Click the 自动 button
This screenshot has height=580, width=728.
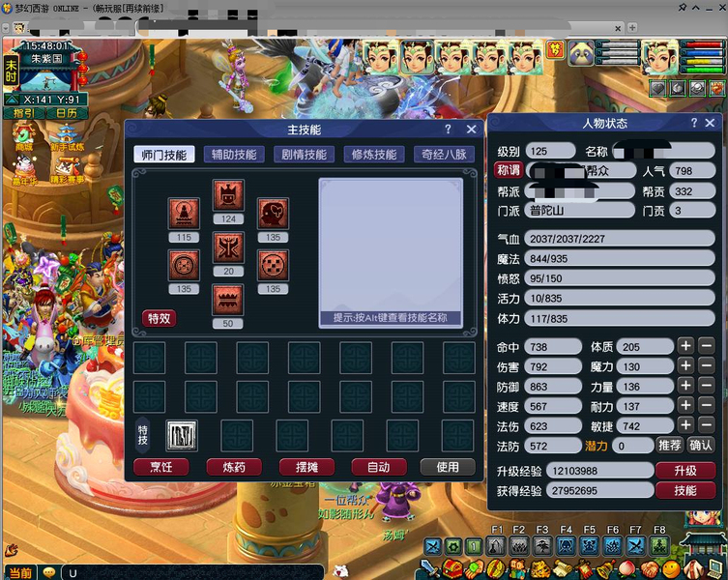379,467
